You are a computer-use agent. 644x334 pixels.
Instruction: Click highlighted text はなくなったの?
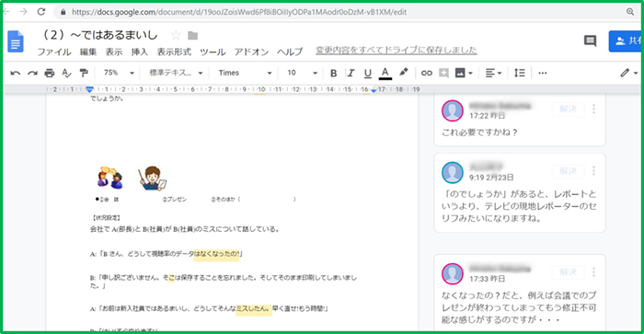pos(216,254)
